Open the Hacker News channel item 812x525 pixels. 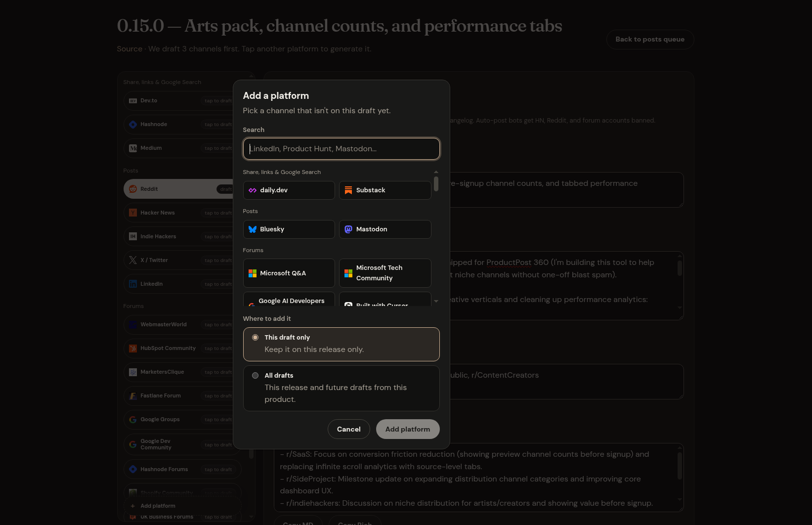click(182, 213)
